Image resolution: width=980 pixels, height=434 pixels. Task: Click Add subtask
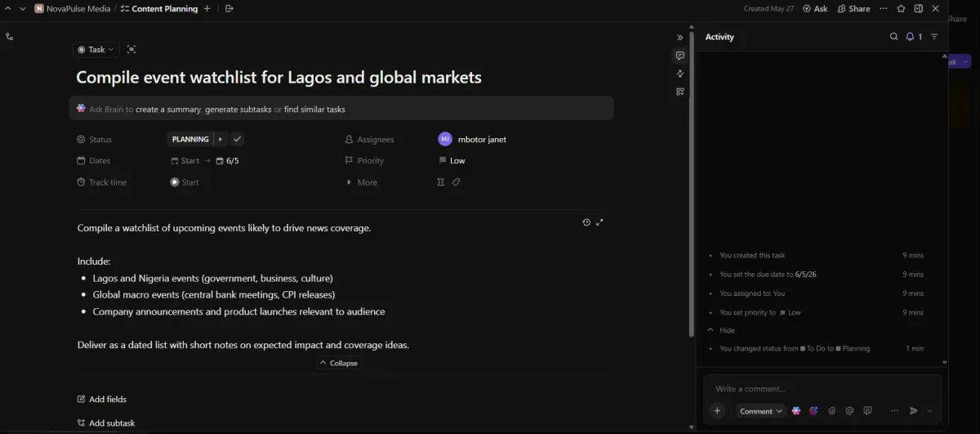(x=105, y=423)
